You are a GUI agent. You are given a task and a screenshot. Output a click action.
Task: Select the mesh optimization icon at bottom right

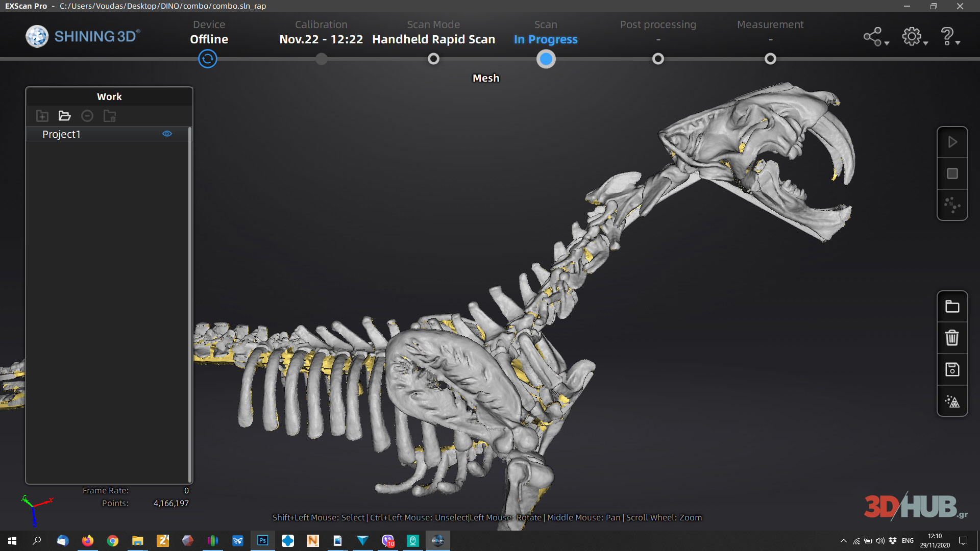[x=952, y=400]
